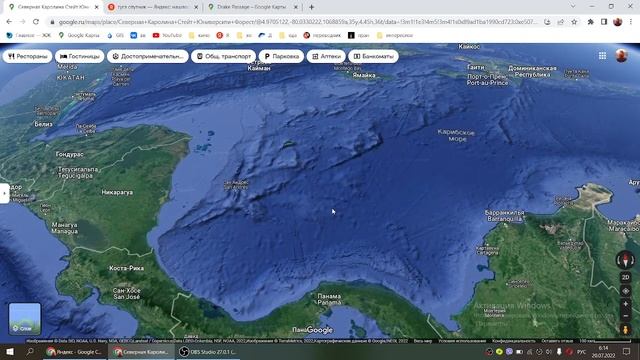Close the Drake Passage tab

click(296, 7)
